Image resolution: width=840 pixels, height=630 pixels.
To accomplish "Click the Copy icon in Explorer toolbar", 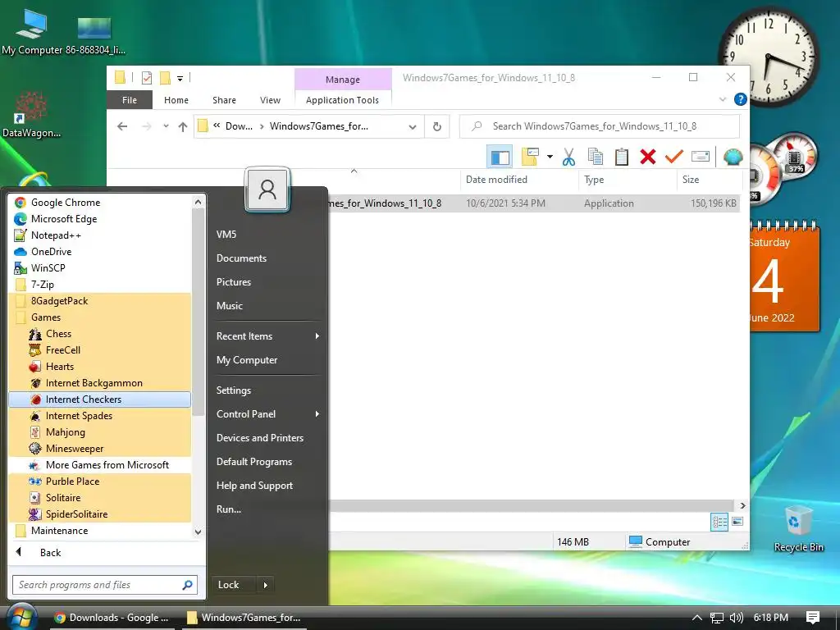I will 596,157.
